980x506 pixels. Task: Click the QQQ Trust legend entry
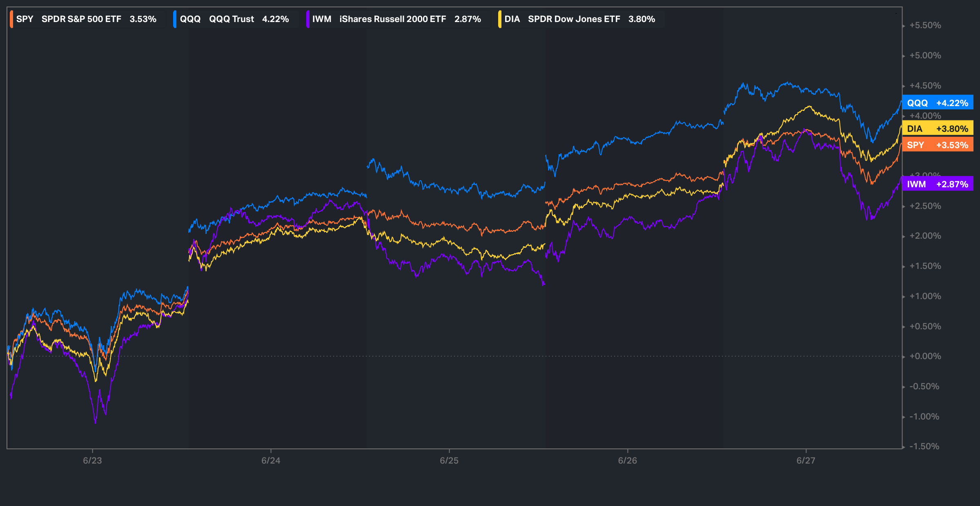click(x=231, y=19)
